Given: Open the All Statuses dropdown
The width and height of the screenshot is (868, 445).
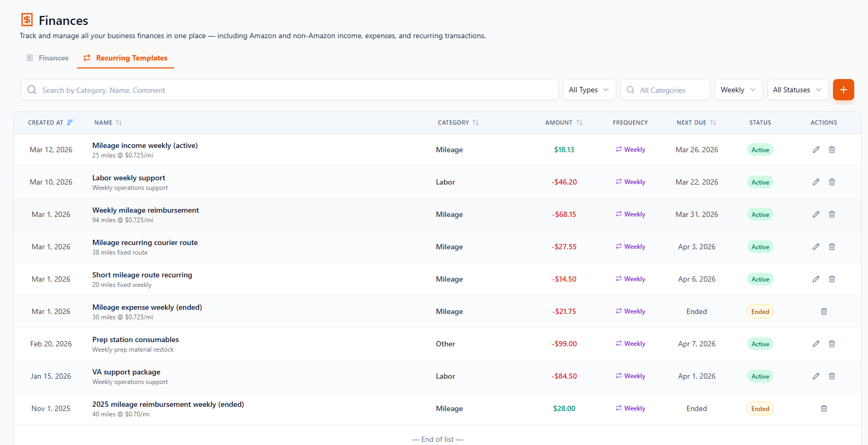Looking at the screenshot, I should (797, 90).
